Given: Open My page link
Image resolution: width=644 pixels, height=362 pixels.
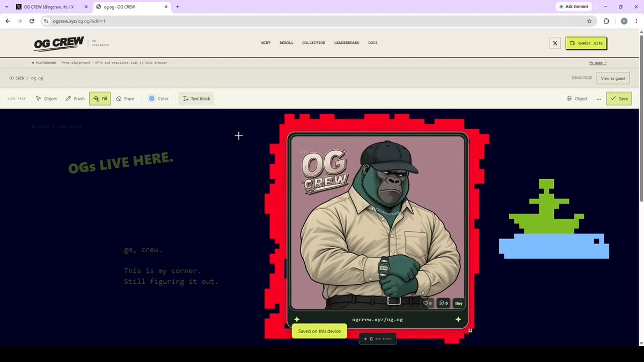Looking at the screenshot, I should [598, 63].
